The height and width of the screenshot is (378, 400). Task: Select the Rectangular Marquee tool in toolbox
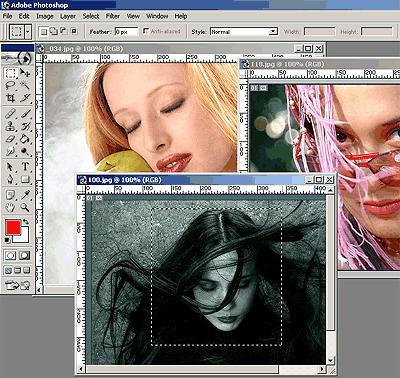point(11,73)
